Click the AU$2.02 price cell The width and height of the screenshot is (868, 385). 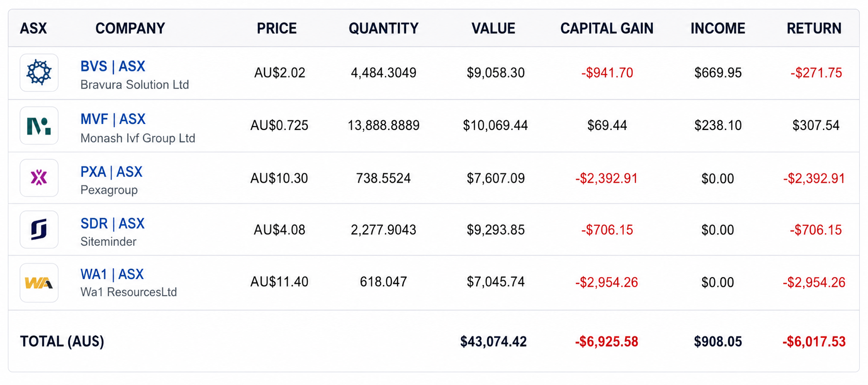pyautogui.click(x=280, y=73)
